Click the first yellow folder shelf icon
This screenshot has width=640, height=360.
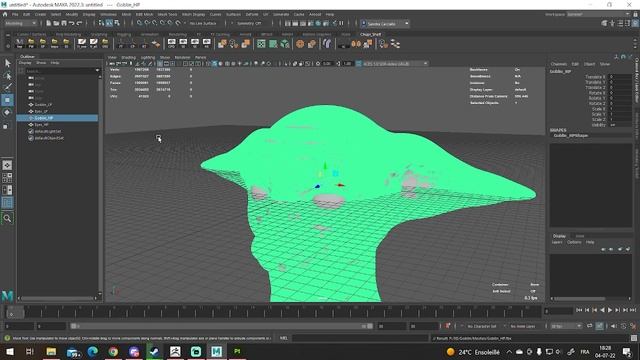[x=31, y=43]
